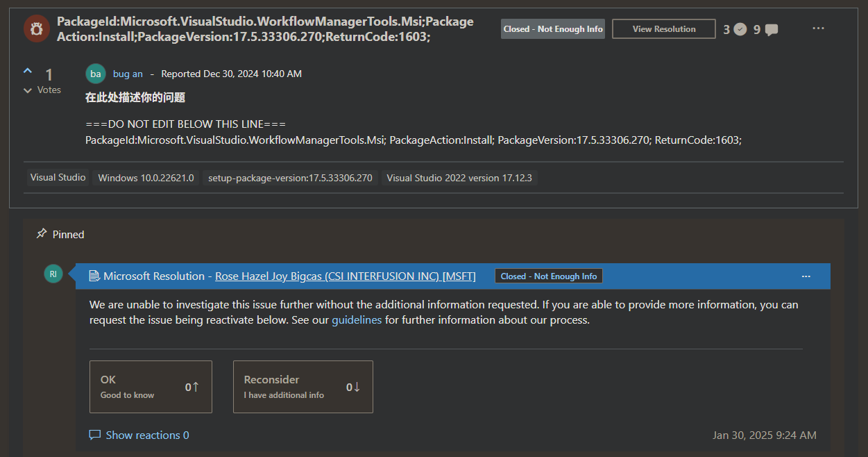
Task: Click the pin icon beside Pinned
Action: [42, 234]
